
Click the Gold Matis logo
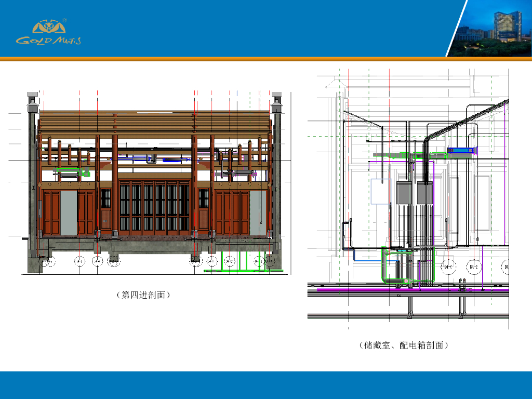tap(48, 32)
